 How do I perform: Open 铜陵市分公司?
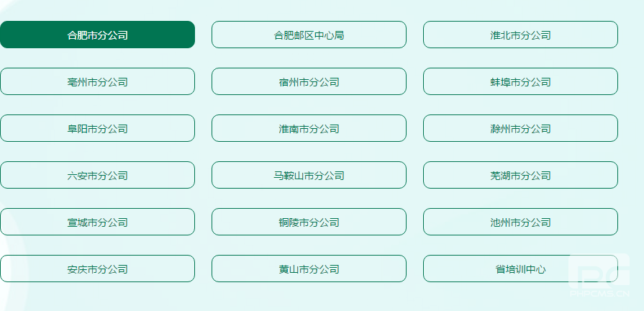click(309, 222)
